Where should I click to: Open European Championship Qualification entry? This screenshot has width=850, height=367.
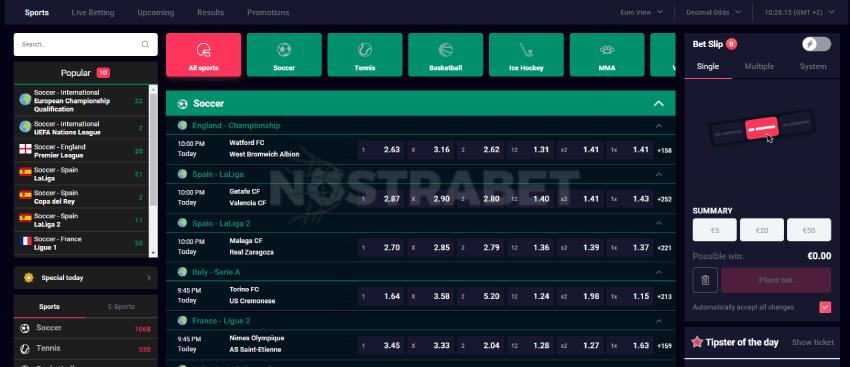tap(82, 100)
